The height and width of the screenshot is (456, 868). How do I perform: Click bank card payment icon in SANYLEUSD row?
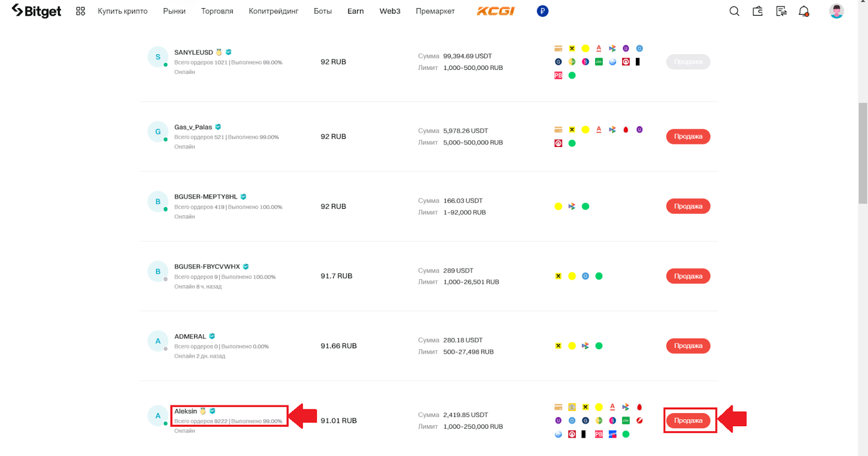[x=558, y=48]
